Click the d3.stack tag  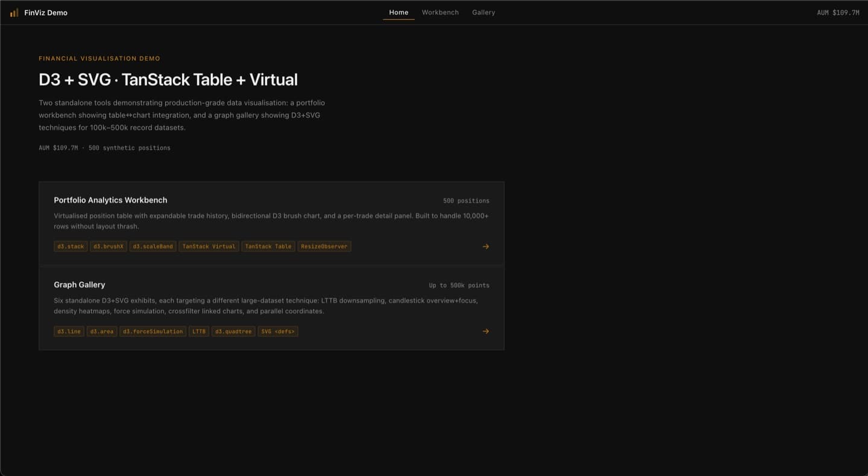click(71, 247)
